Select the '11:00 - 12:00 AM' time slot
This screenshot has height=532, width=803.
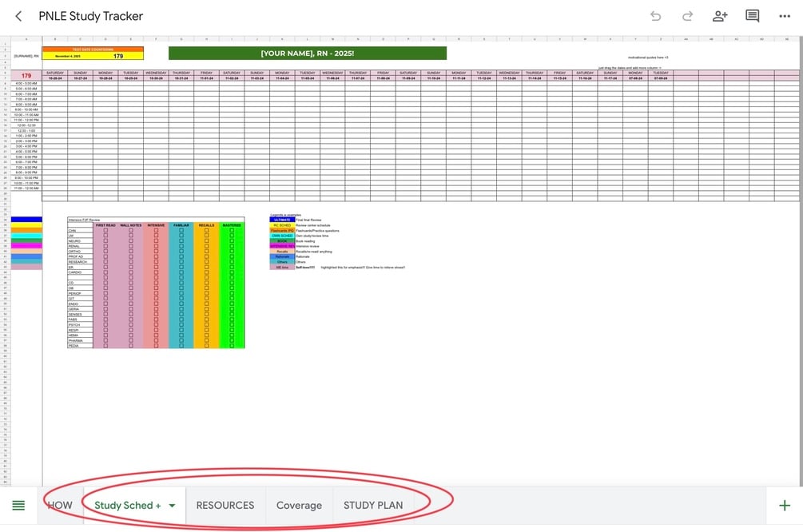point(26,189)
